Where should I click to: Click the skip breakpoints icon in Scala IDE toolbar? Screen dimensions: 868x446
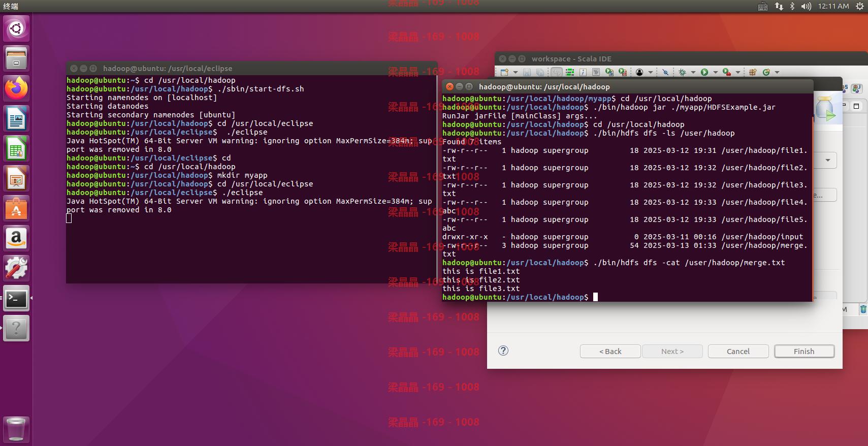pos(665,72)
